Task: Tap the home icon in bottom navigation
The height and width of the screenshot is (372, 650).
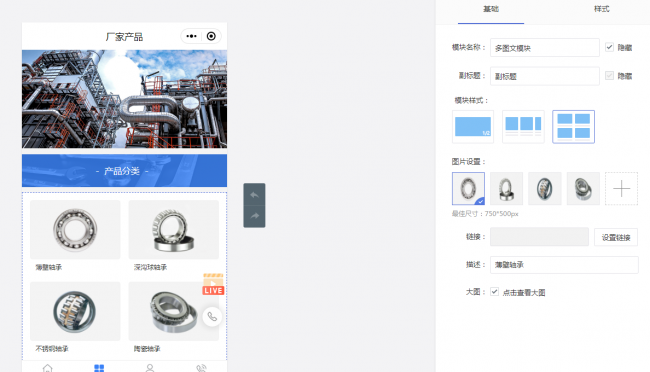Action: (x=48, y=368)
